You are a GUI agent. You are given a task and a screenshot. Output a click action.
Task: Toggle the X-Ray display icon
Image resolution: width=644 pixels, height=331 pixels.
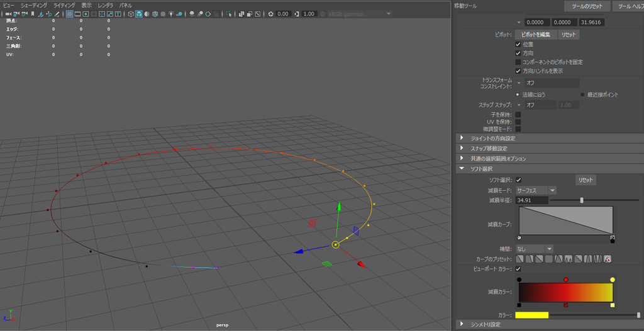(241, 14)
